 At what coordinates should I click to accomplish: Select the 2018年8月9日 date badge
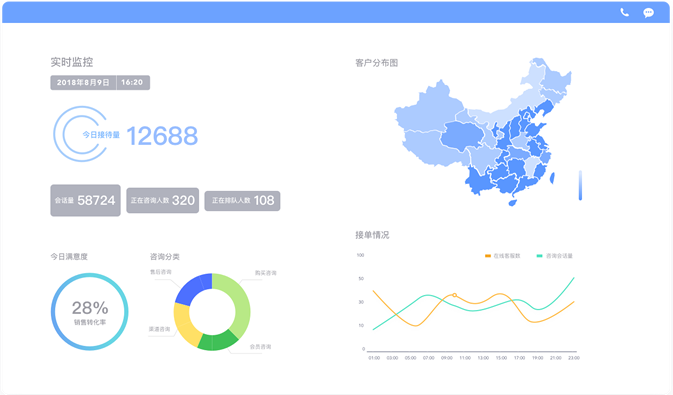pos(83,82)
